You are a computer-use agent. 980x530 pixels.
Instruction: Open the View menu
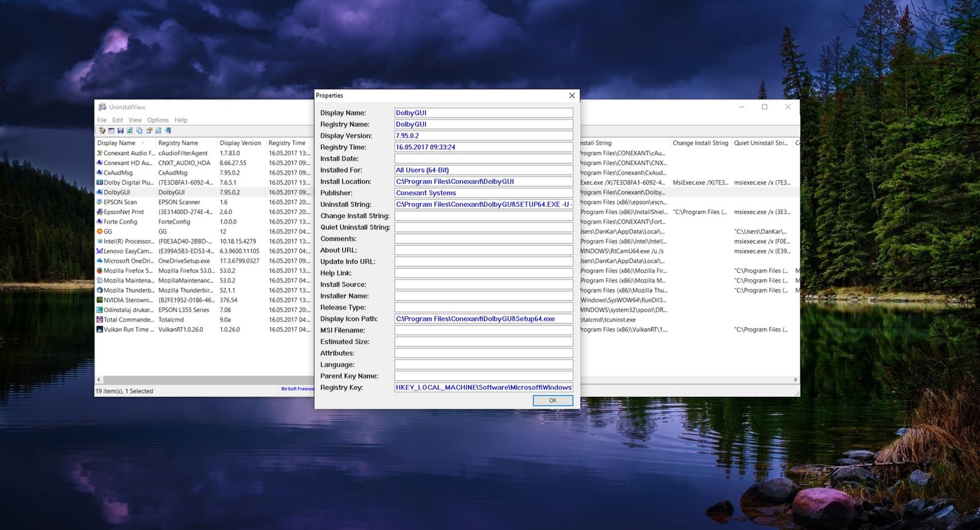click(135, 120)
